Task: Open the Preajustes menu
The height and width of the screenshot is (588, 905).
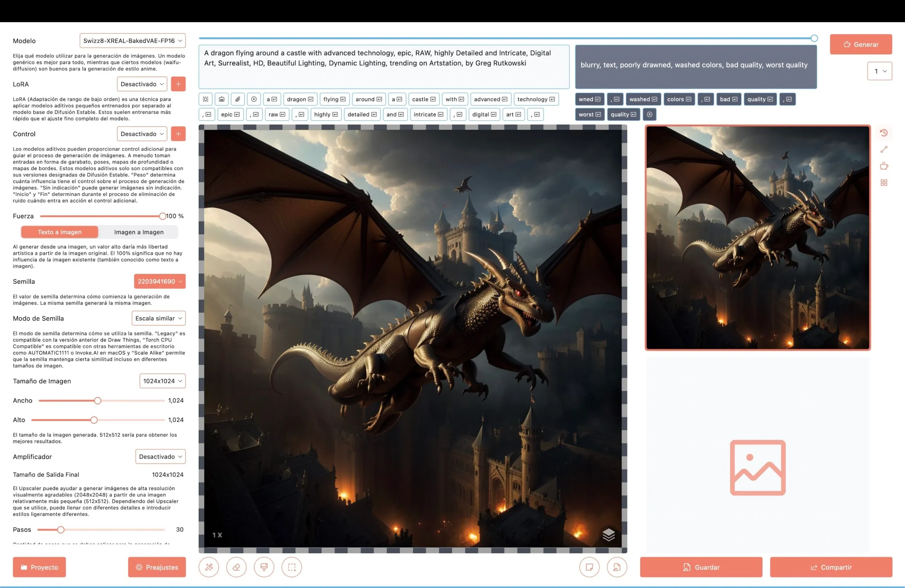Action: [157, 567]
